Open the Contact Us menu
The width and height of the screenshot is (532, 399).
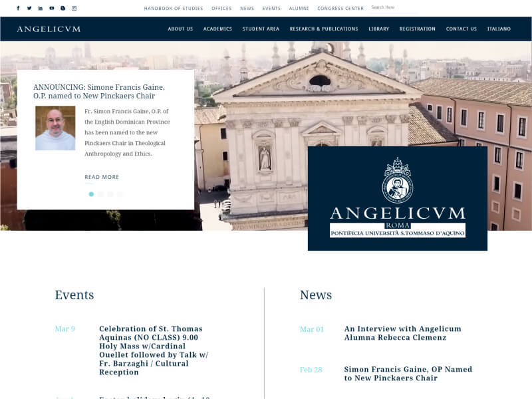(461, 29)
